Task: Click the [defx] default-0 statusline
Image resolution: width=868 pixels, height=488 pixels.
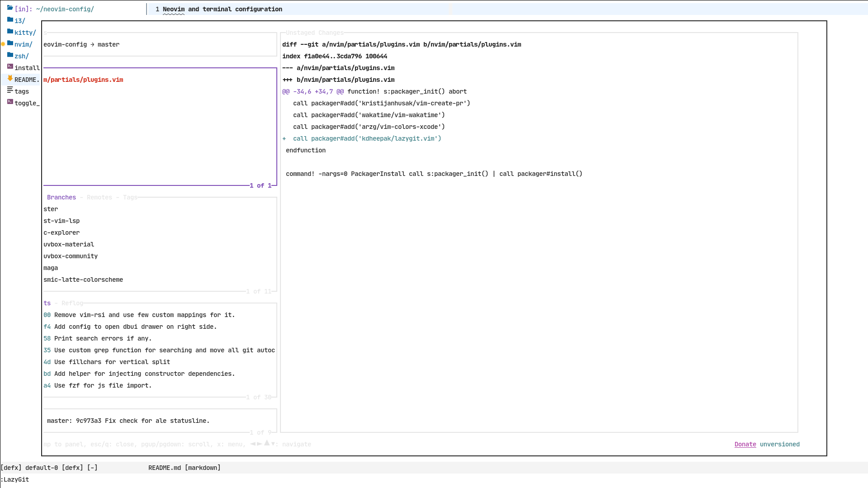Action: pyautogui.click(x=49, y=468)
